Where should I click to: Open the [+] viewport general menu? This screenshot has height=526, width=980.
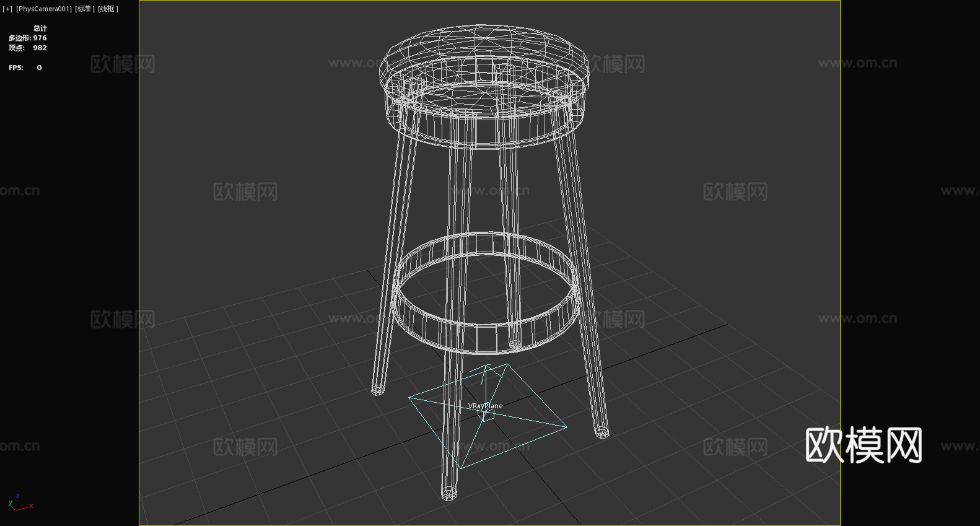coord(7,9)
